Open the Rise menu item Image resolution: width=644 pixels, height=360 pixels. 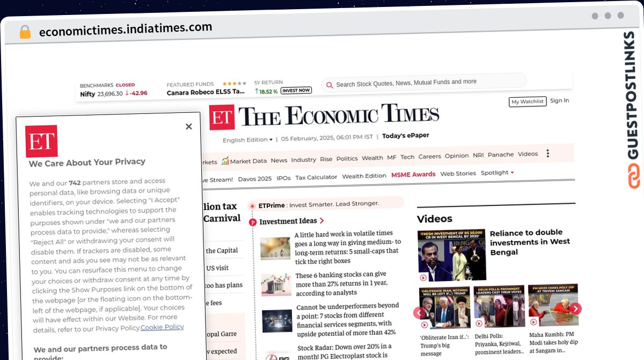click(326, 160)
